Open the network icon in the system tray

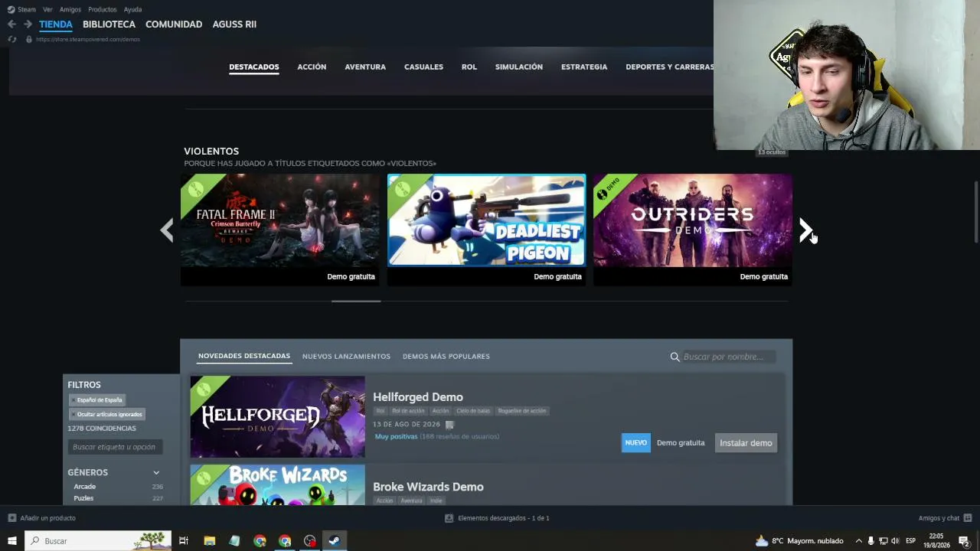click(883, 541)
